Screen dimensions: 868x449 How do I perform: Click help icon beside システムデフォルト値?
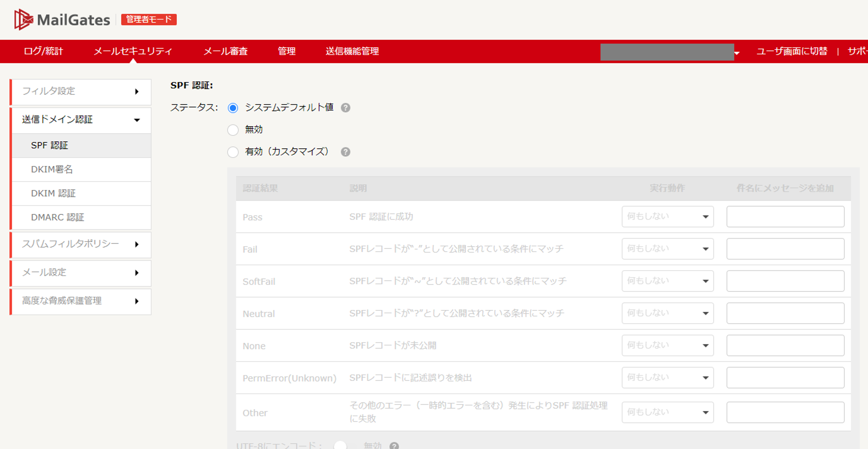click(x=345, y=108)
